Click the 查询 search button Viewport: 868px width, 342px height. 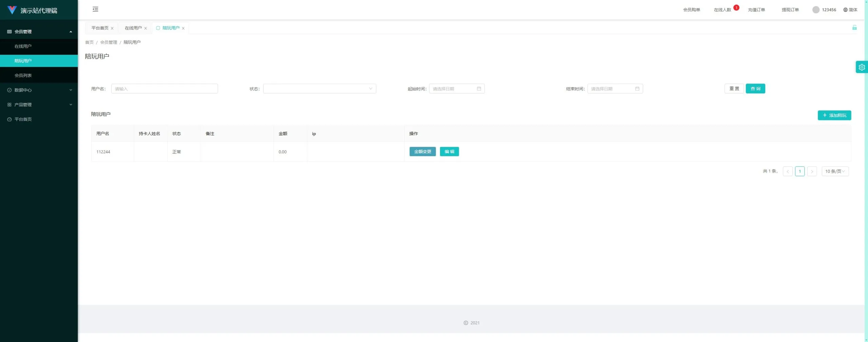(x=755, y=89)
